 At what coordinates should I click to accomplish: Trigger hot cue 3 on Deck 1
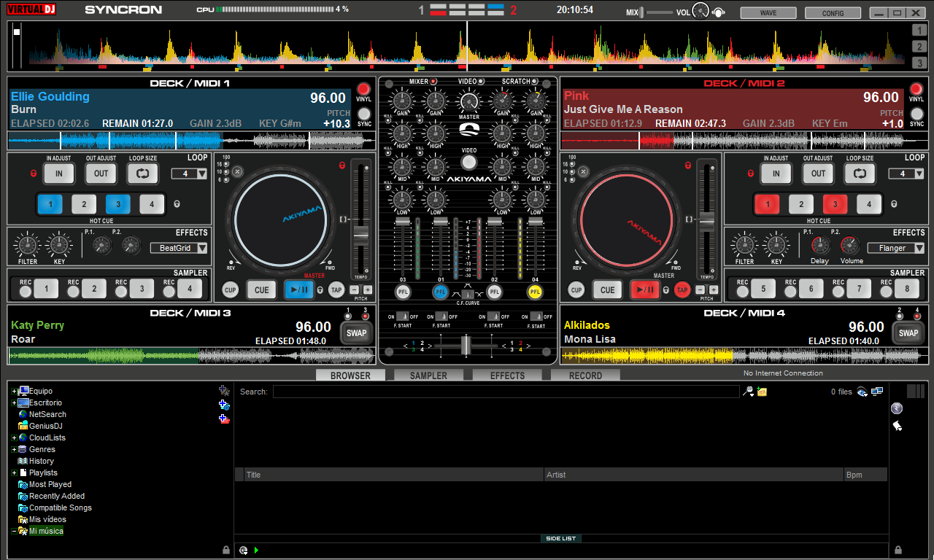point(118,205)
